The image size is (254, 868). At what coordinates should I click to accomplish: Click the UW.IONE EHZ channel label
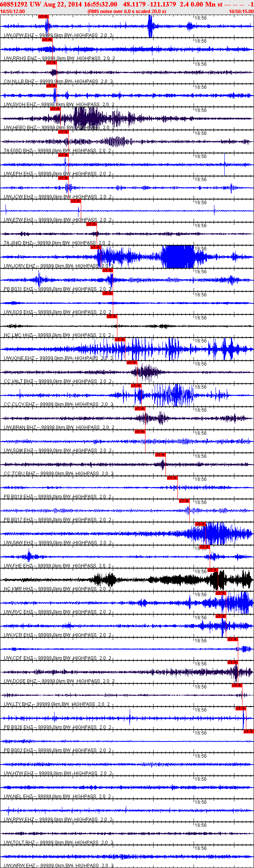(x=19, y=358)
